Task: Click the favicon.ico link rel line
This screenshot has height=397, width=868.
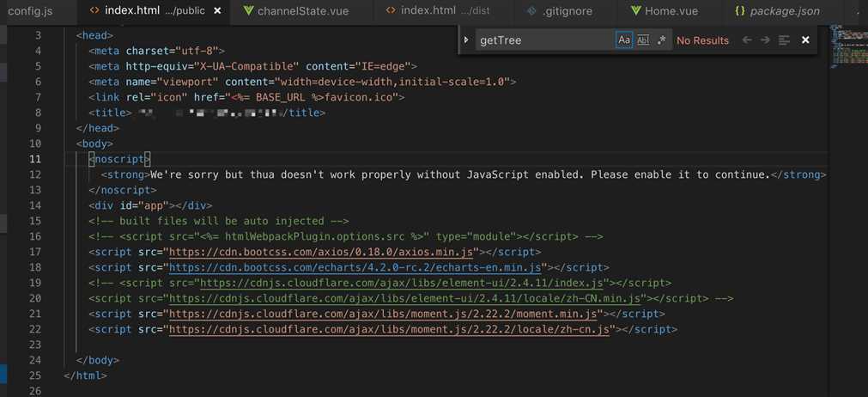Action: point(247,97)
